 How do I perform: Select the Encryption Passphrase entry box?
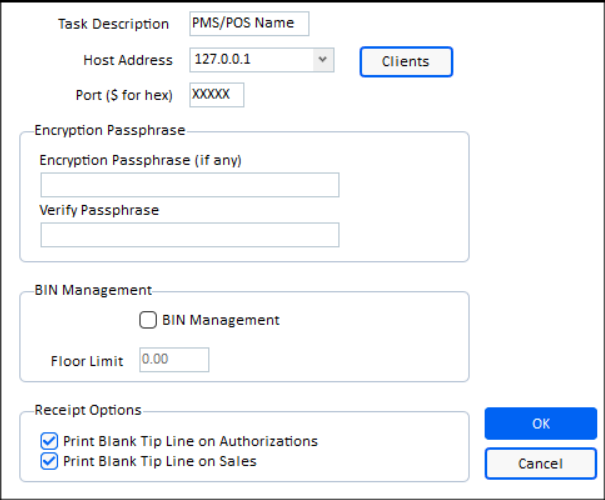(190, 185)
